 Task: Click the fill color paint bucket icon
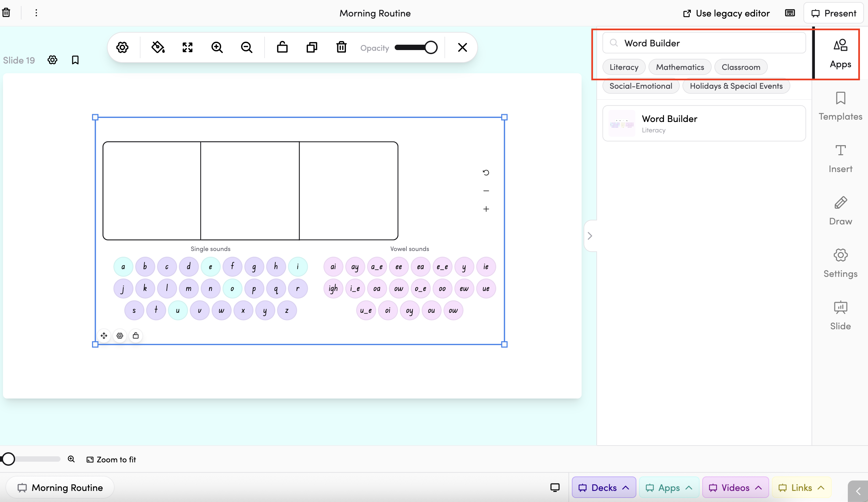point(158,47)
